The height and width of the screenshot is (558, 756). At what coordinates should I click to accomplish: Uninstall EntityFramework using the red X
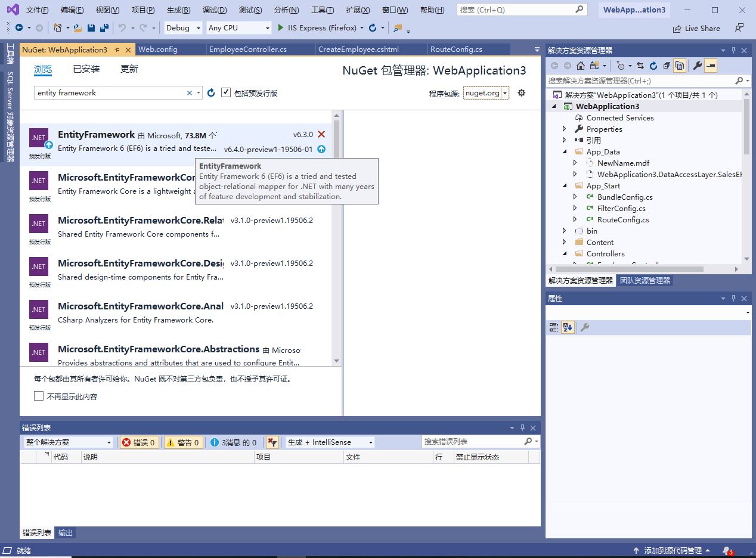pyautogui.click(x=321, y=135)
